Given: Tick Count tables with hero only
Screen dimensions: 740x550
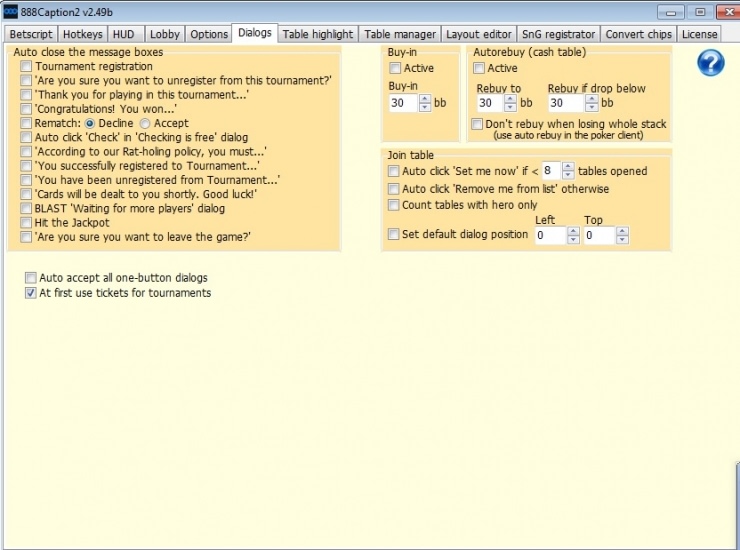Looking at the screenshot, I should [x=393, y=205].
